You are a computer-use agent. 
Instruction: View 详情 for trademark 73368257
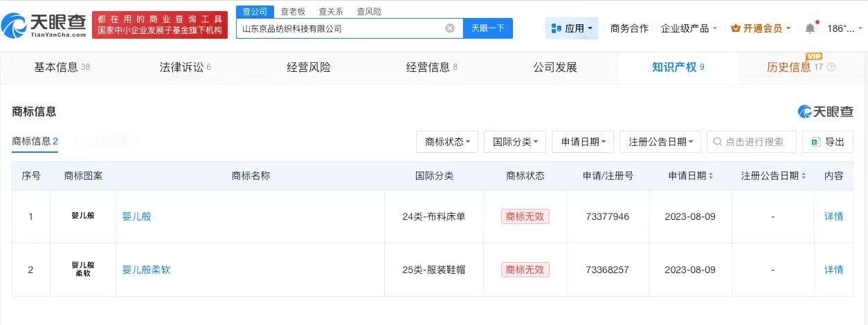point(834,270)
